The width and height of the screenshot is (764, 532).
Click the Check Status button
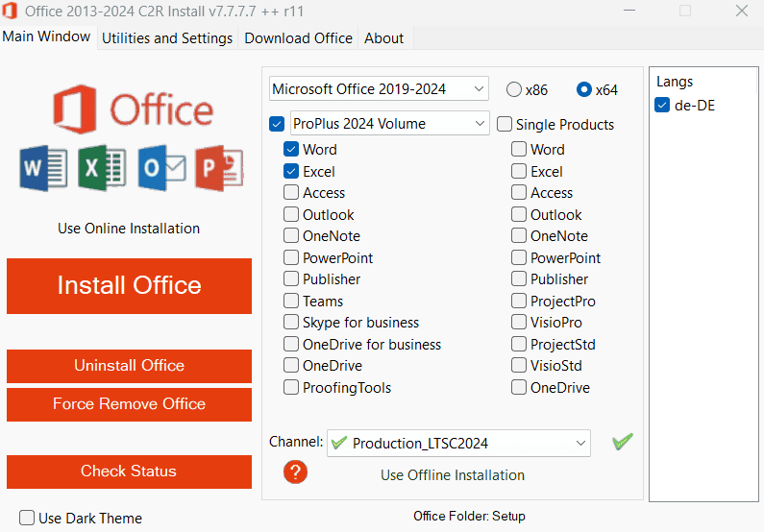(129, 472)
